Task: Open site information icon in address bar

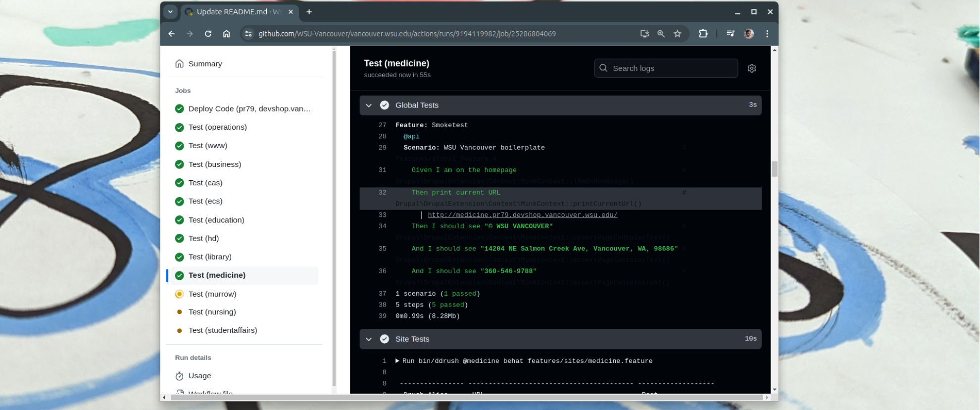Action: pyautogui.click(x=248, y=34)
